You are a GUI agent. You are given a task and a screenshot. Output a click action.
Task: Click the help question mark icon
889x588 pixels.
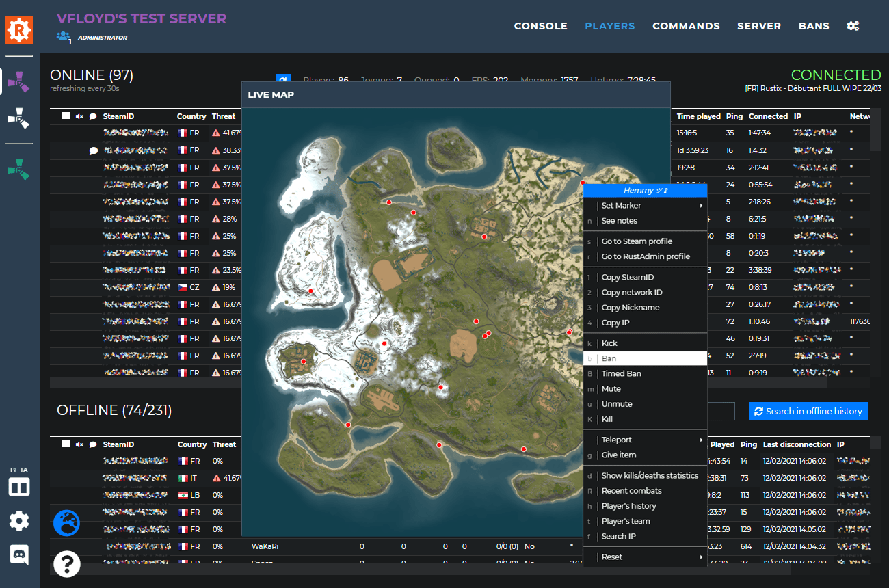66,565
